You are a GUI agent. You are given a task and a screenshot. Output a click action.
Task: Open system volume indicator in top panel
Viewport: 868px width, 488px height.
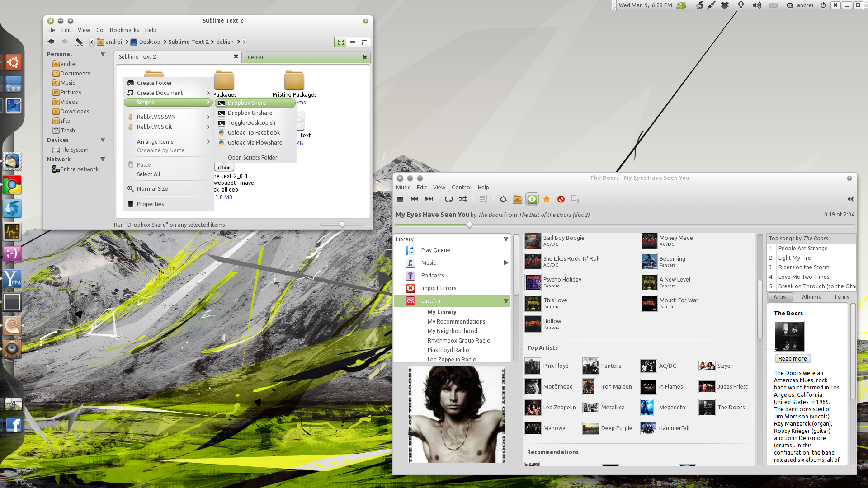coord(757,5)
